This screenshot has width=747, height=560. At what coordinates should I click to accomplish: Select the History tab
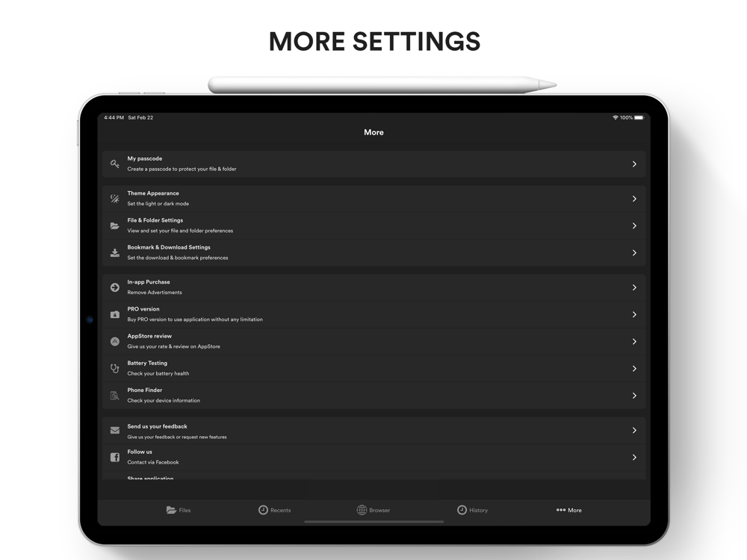tap(473, 510)
